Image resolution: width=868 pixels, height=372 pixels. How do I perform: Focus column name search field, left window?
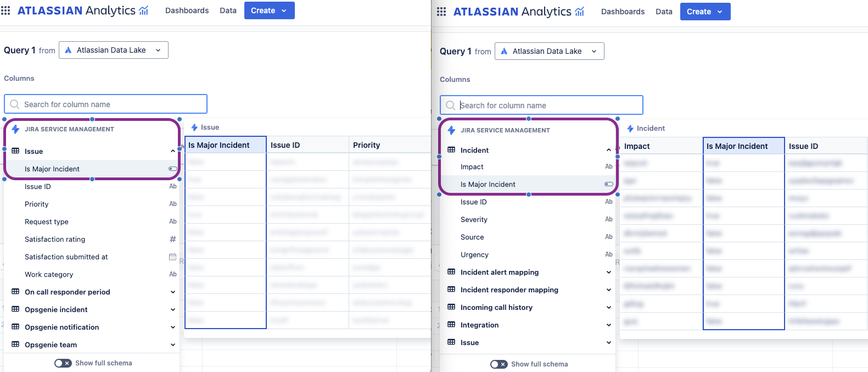click(x=105, y=104)
